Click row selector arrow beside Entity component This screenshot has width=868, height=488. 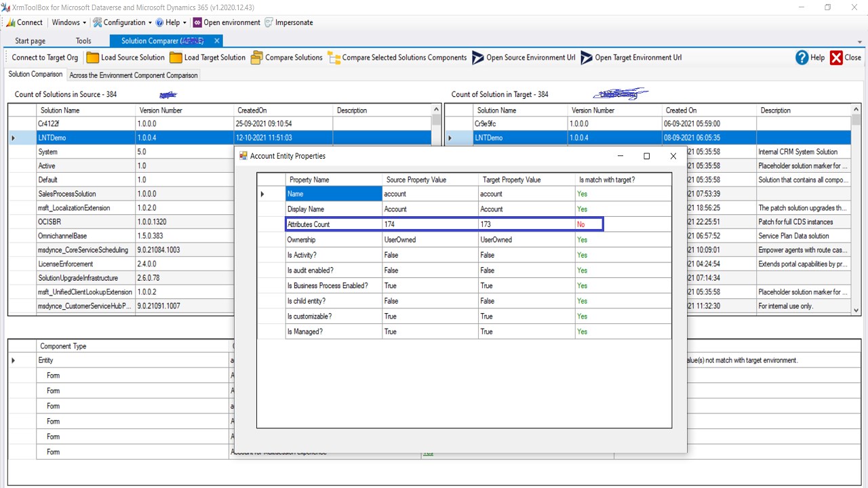(14, 360)
